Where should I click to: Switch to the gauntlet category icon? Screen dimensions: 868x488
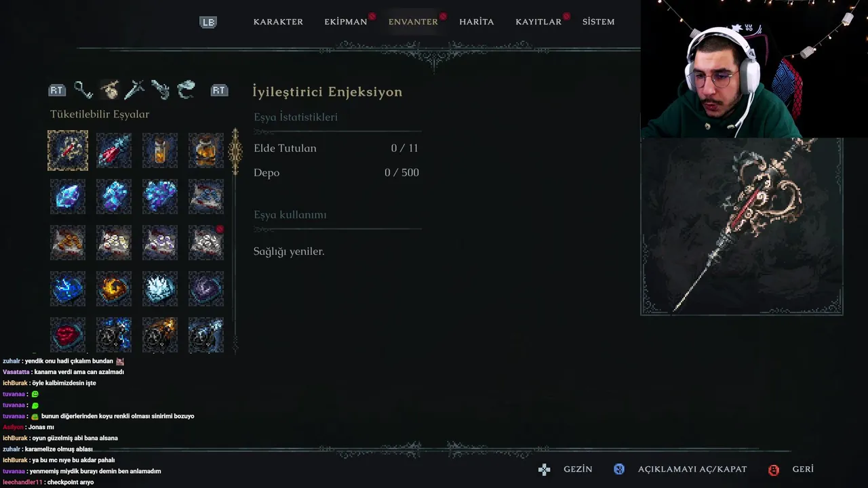click(160, 90)
